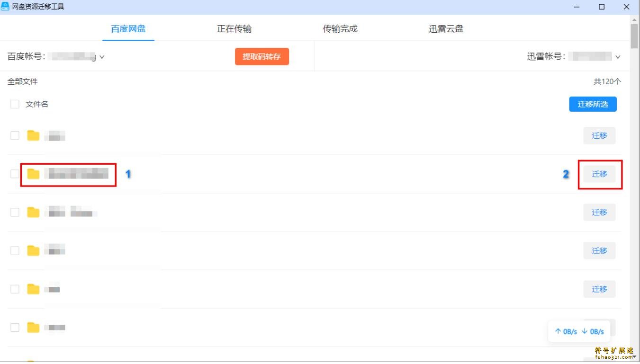Check the sixth folder row's checkbox
The width and height of the screenshot is (640, 364).
(15, 327)
